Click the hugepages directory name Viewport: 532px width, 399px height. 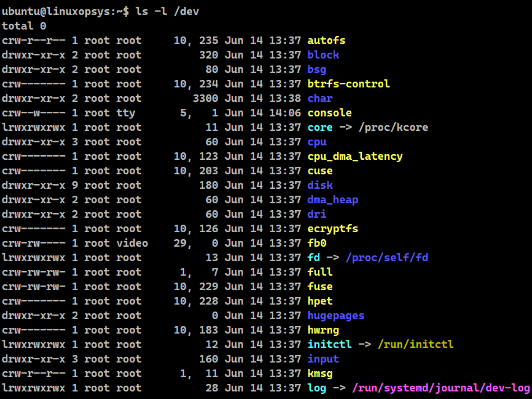[335, 315]
